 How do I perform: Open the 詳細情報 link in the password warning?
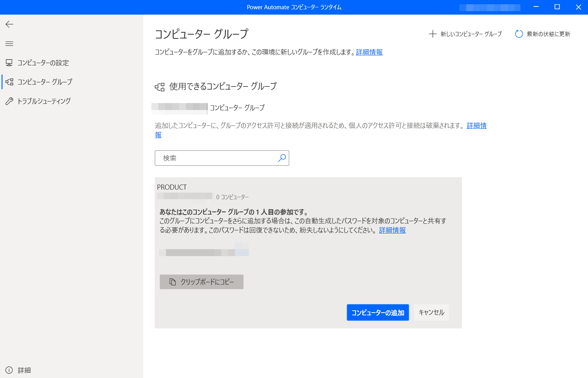(x=392, y=230)
